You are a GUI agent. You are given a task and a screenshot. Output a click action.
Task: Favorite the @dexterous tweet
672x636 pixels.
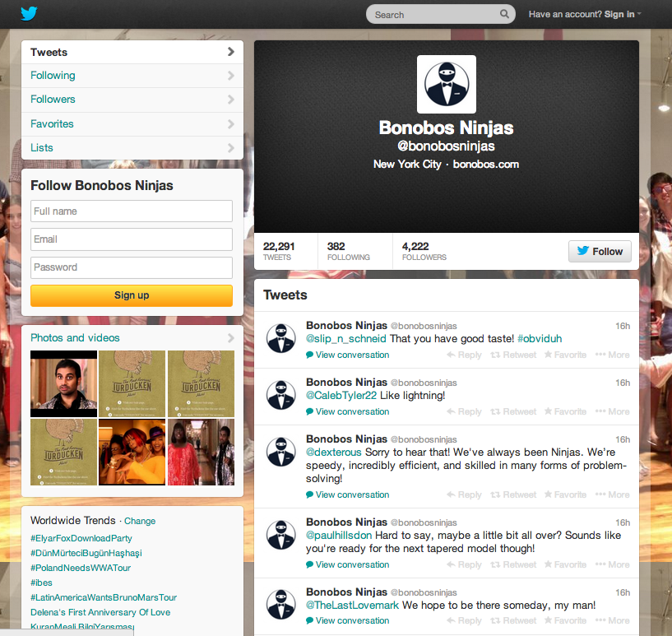pyautogui.click(x=565, y=494)
